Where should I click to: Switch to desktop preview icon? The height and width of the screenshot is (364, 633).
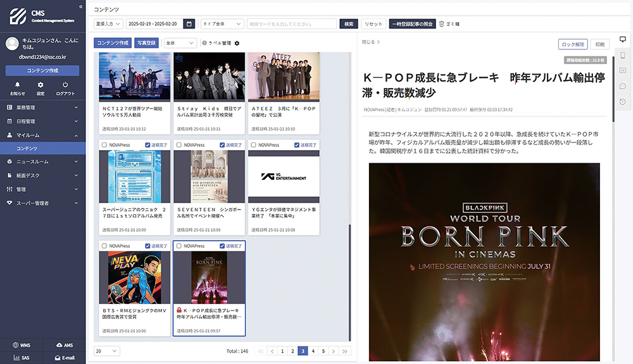coord(623,39)
